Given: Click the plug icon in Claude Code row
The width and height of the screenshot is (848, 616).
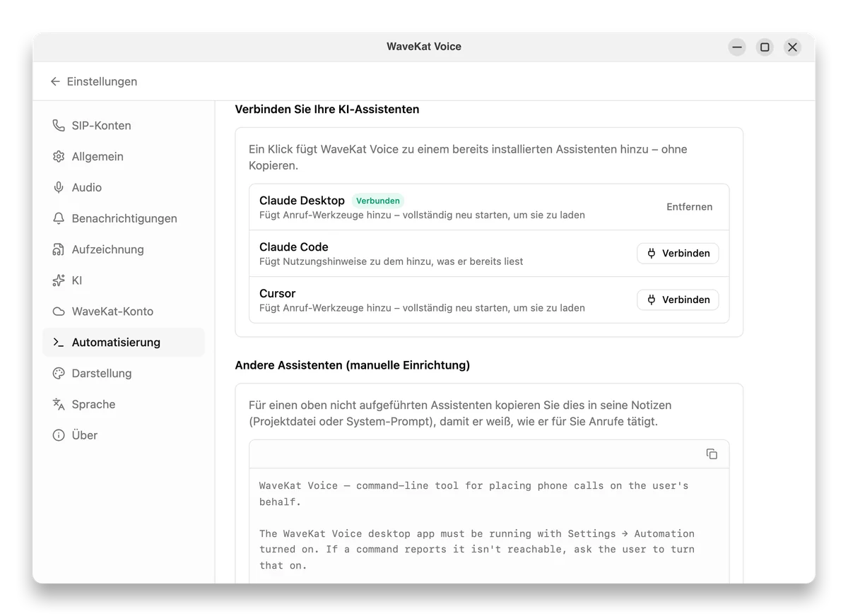Looking at the screenshot, I should [x=652, y=254].
